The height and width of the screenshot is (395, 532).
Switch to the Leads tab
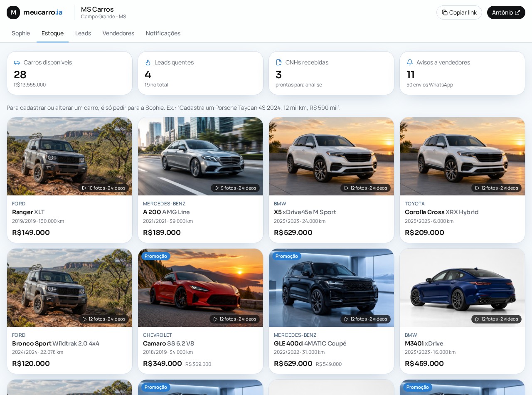(83, 33)
